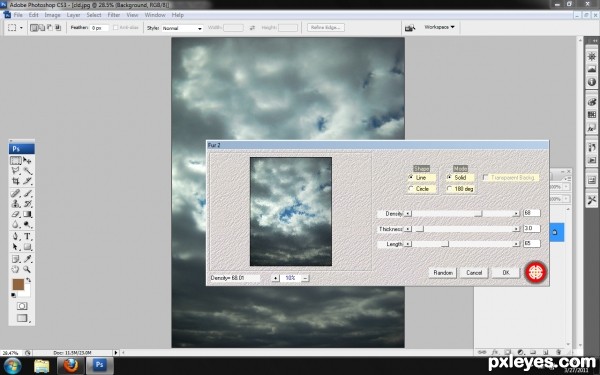Select the Shape tool
The image size is (600, 375).
(x=27, y=247)
